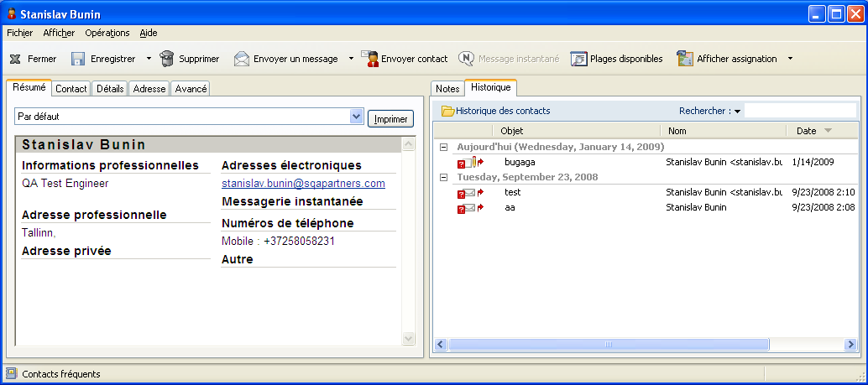The width and height of the screenshot is (868, 385).
Task: Click the history scrollbar left arrow
Action: tap(442, 345)
